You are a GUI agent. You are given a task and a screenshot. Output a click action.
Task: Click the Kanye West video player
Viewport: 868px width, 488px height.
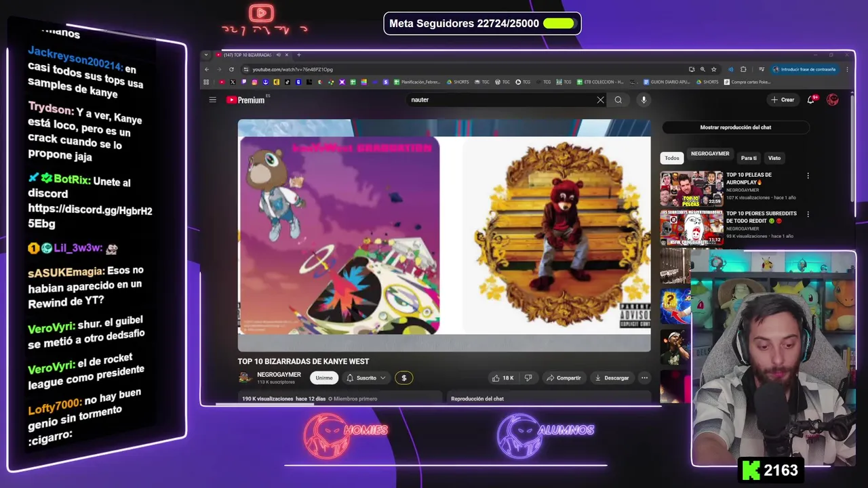(x=444, y=235)
